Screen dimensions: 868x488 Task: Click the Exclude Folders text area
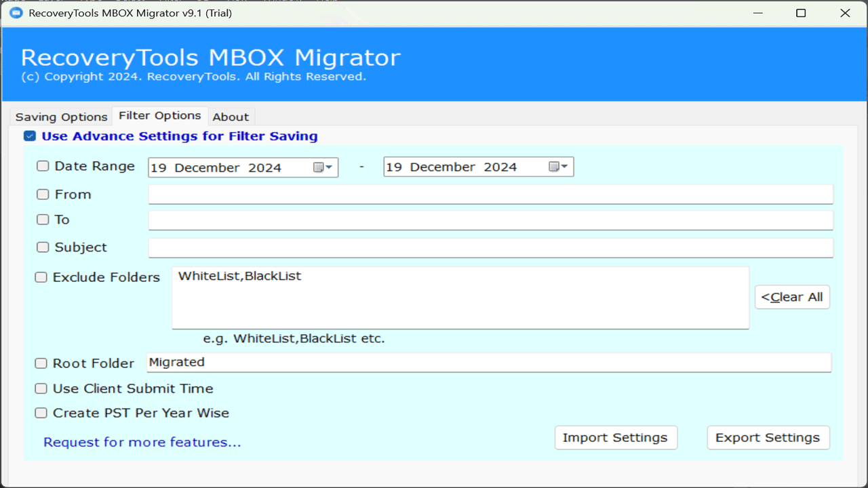point(460,298)
